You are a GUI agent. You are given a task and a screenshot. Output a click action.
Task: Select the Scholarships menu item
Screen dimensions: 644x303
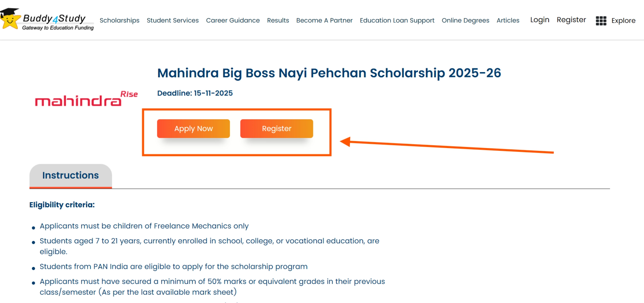[119, 20]
